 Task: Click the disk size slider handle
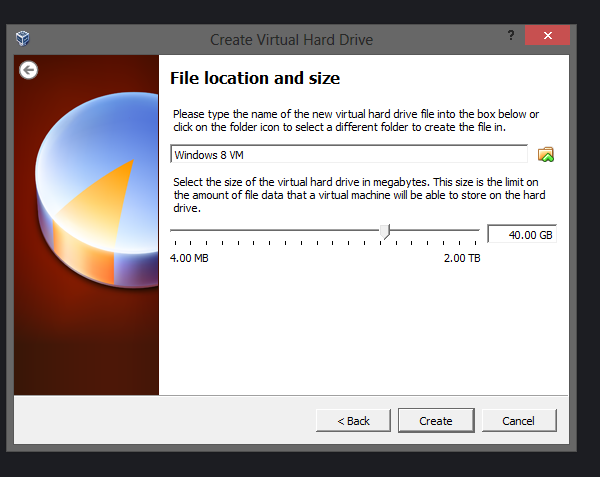coord(385,232)
